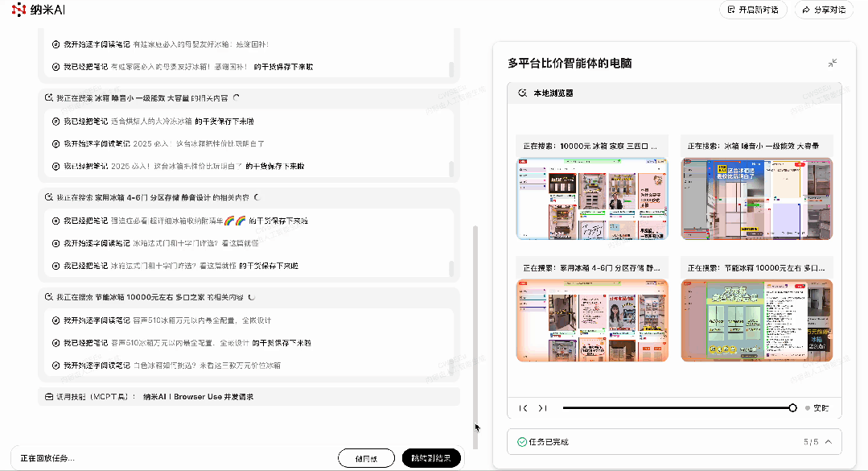The image size is (868, 471).
Task: Expand the 任务已完成 5/5 chevron
Action: tap(828, 442)
